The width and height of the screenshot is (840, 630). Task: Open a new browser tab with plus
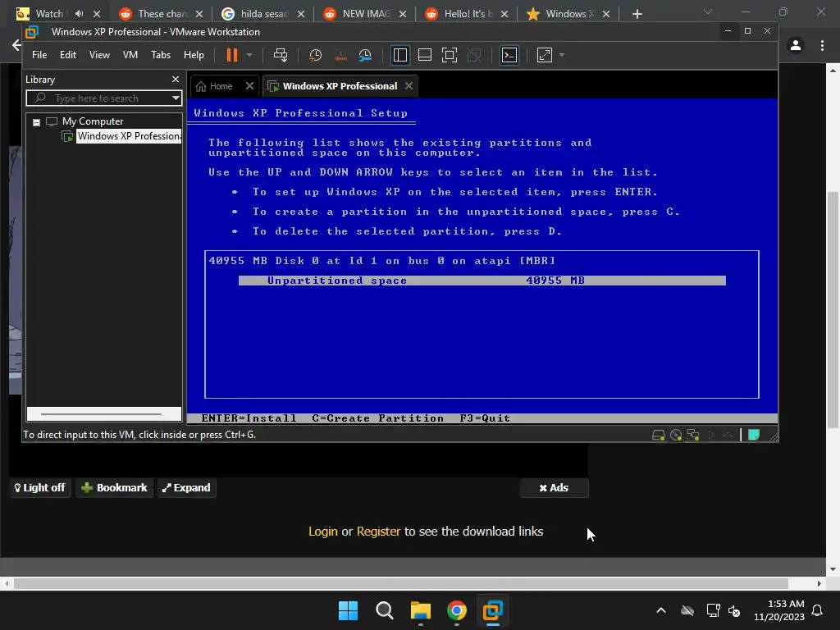click(637, 14)
